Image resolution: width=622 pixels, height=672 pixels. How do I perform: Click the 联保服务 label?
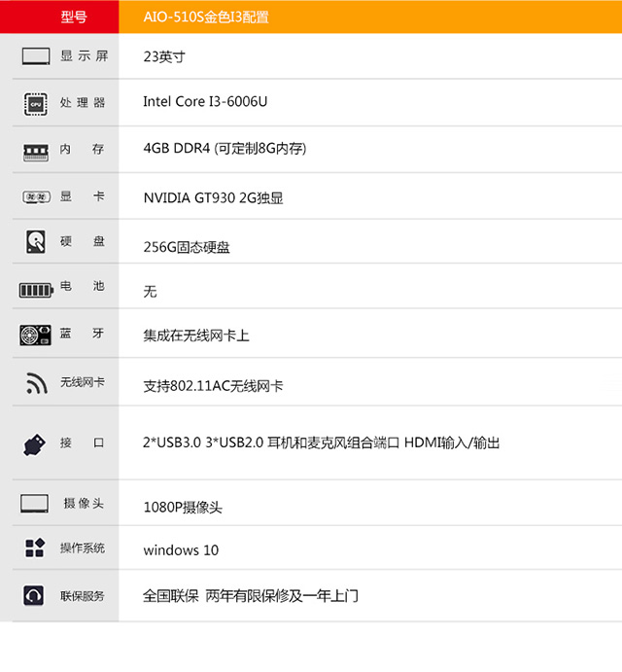(83, 596)
